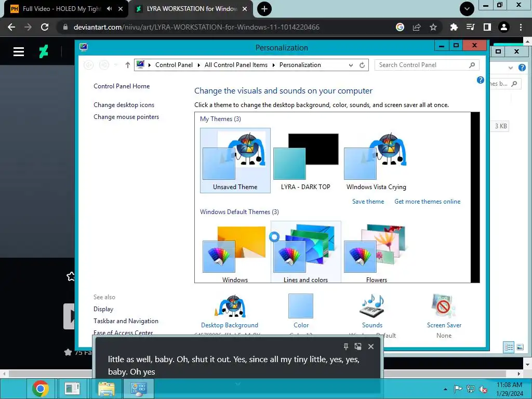
Task: Click Save theme link
Action: 368,202
